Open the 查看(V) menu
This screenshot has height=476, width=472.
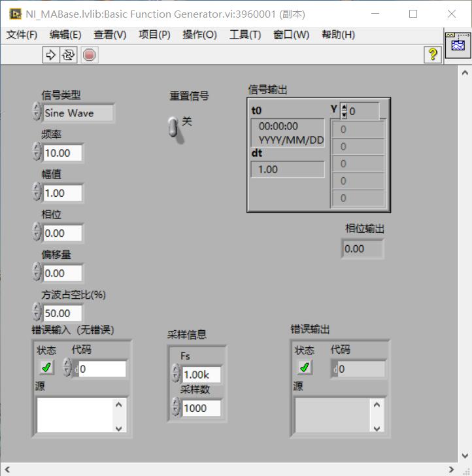[x=110, y=35]
